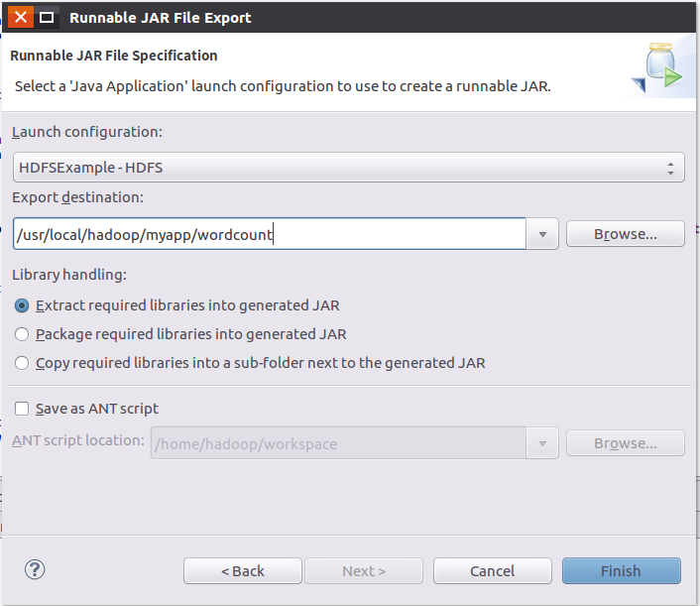Click the Runnable JAR File Export title bar
The height and width of the screenshot is (606, 700).
(x=297, y=17)
